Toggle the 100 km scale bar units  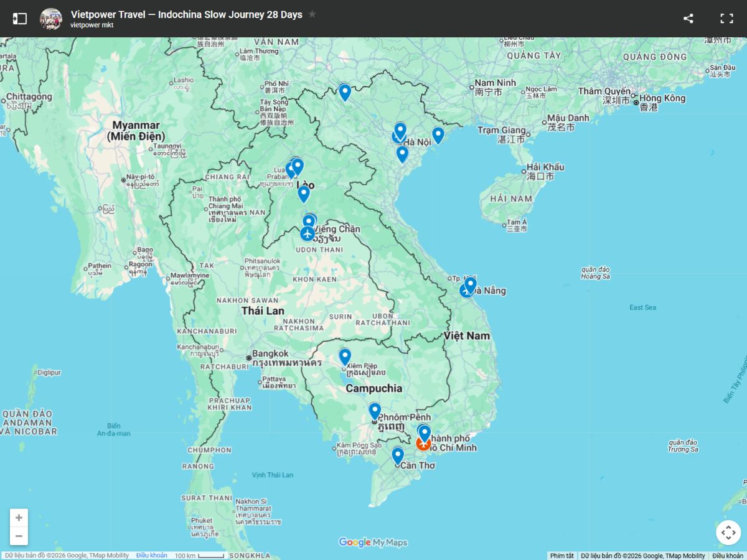click(199, 556)
